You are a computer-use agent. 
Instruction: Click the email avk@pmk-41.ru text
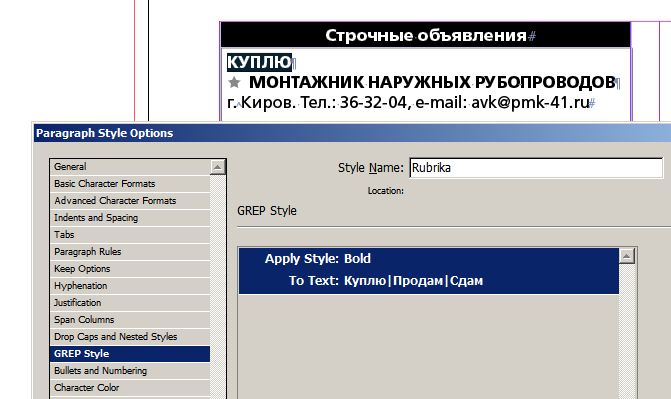click(x=530, y=102)
